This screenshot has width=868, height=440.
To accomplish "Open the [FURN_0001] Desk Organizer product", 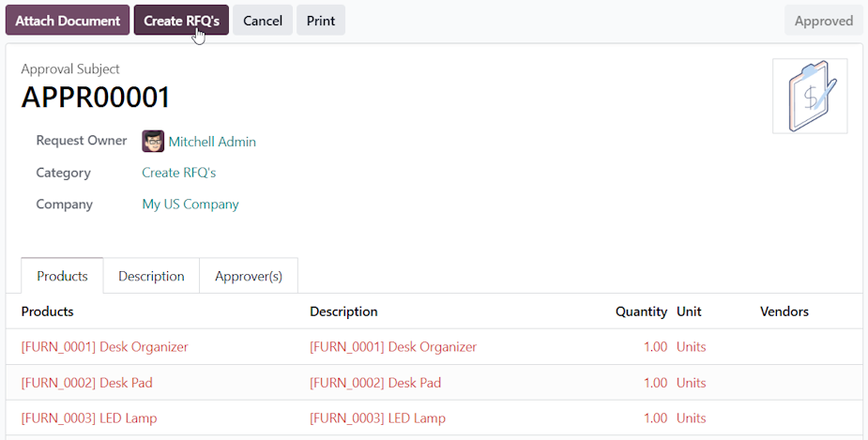I will [104, 347].
